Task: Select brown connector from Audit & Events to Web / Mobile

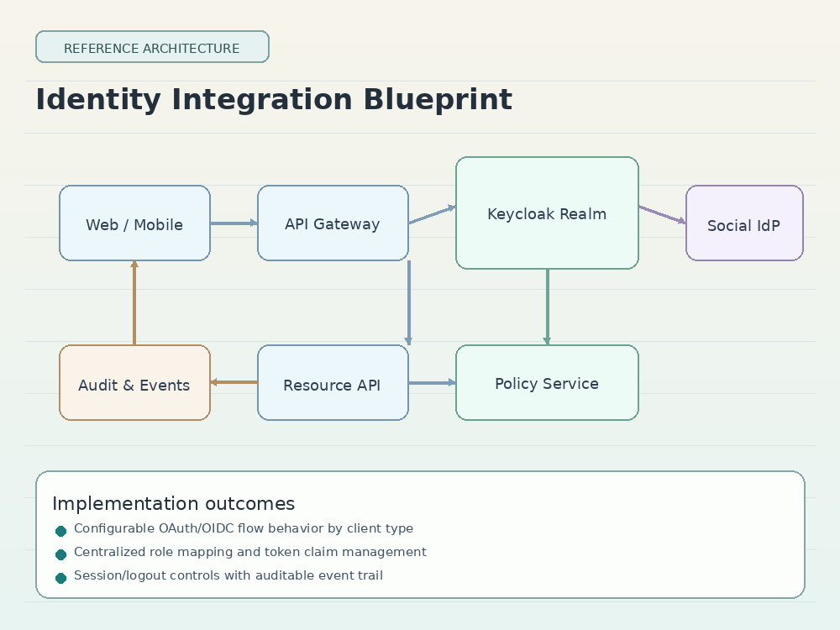Action: (x=134, y=302)
